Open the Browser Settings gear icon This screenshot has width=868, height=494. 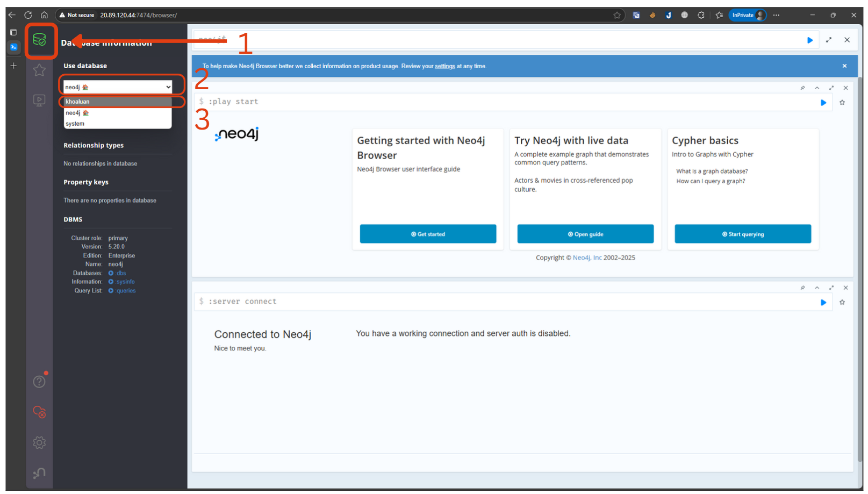[39, 442]
